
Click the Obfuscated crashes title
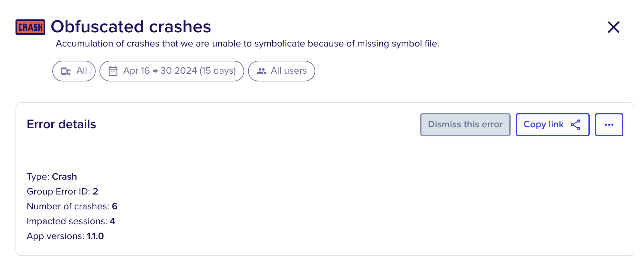pyautogui.click(x=131, y=26)
